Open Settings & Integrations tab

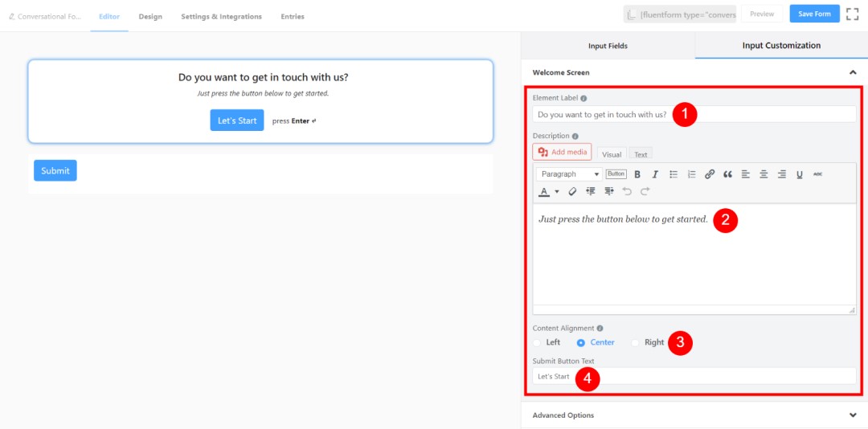tap(222, 17)
